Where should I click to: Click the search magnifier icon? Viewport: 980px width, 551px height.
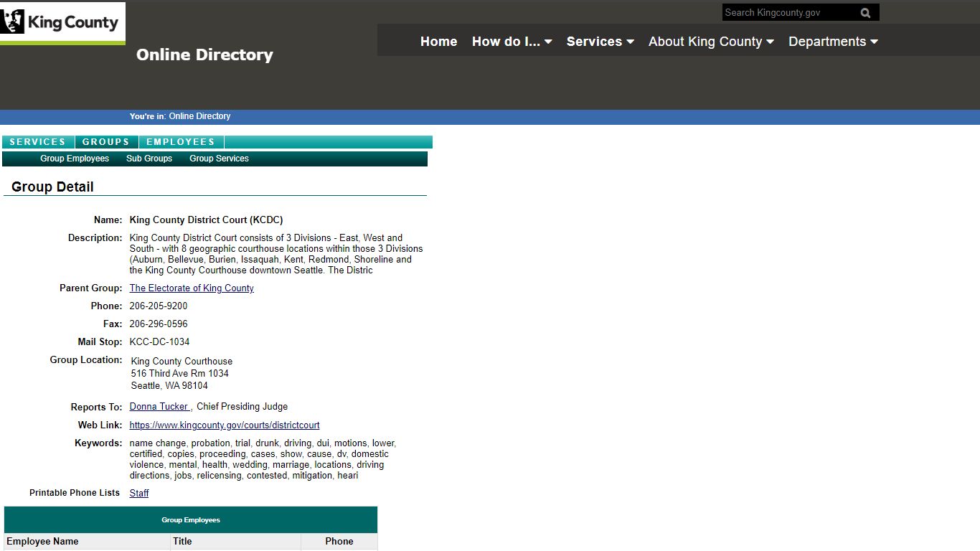click(x=865, y=13)
